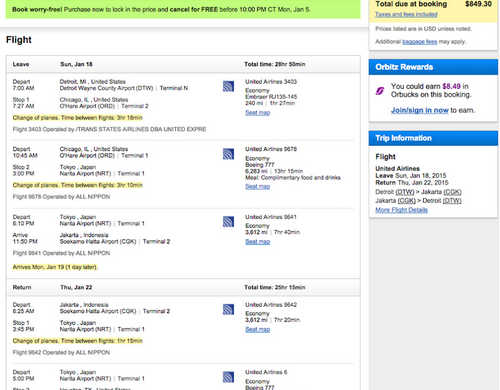The width and height of the screenshot is (500, 390).
Task: Open the baggage fees link
Action: tap(419, 42)
